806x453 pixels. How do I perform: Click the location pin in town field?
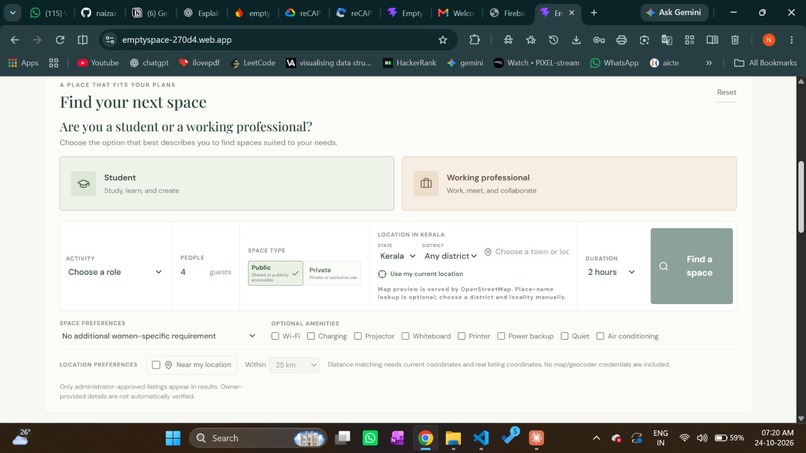[x=488, y=252]
